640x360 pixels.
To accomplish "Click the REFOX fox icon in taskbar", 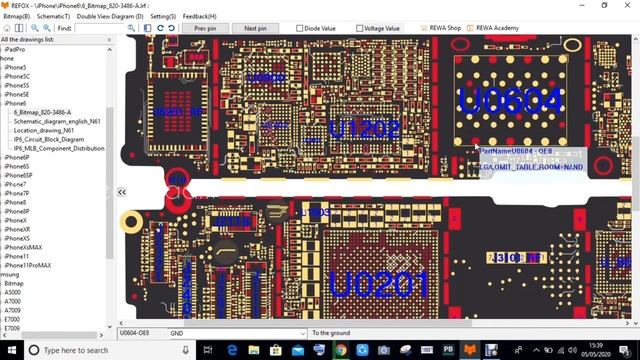I will click(470, 350).
